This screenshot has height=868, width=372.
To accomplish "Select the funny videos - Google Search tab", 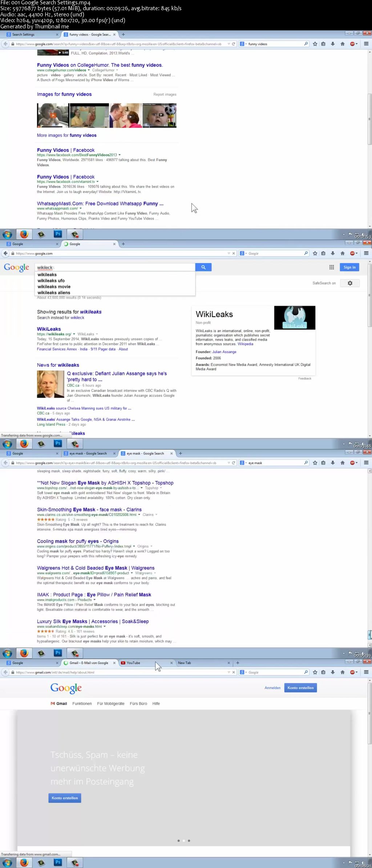I will pyautogui.click(x=90, y=35).
